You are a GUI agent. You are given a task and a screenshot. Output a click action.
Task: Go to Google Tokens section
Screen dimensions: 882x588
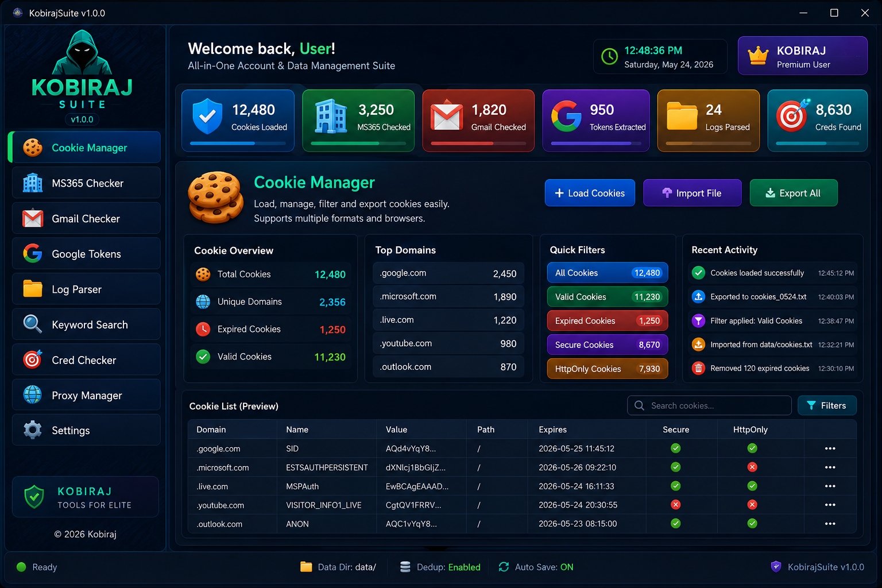click(x=86, y=254)
